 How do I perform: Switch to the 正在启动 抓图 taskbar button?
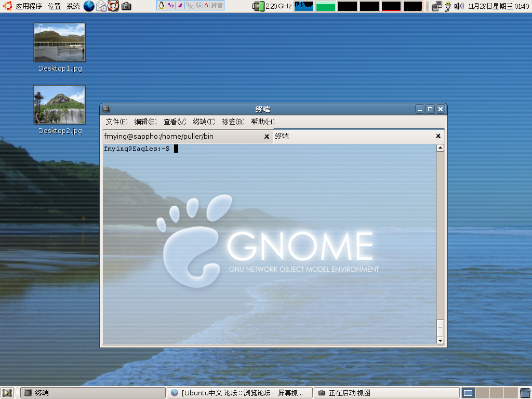point(387,393)
